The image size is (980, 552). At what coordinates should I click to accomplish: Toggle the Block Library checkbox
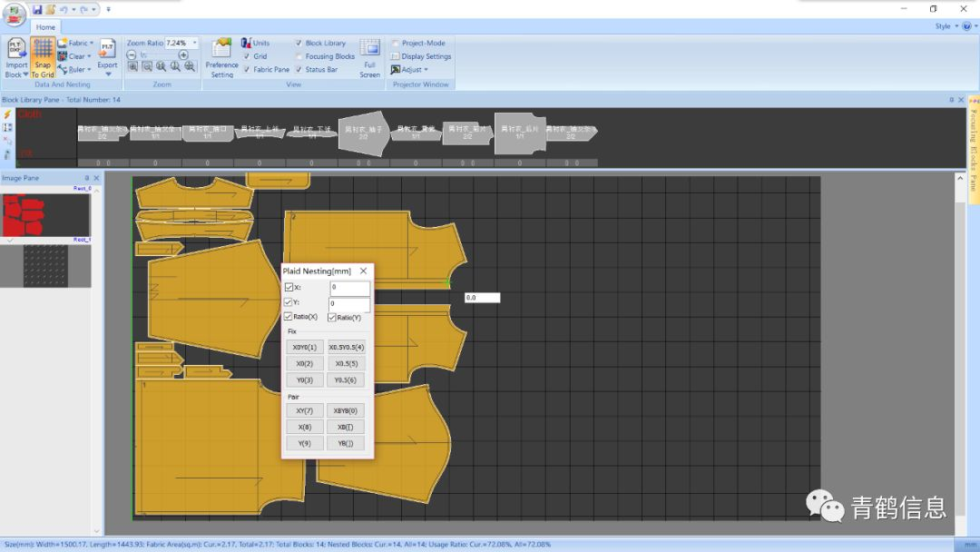pyautogui.click(x=299, y=43)
